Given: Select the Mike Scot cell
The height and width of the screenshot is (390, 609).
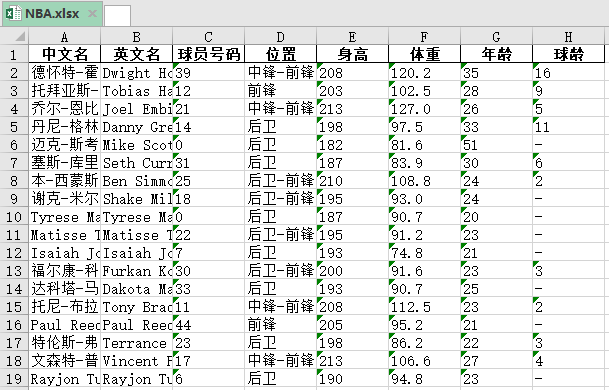Looking at the screenshot, I should [x=136, y=145].
